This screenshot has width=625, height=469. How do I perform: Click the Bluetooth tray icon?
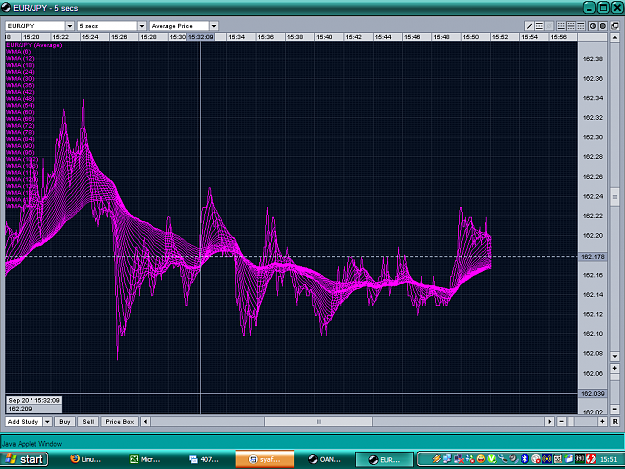[x=525, y=459]
